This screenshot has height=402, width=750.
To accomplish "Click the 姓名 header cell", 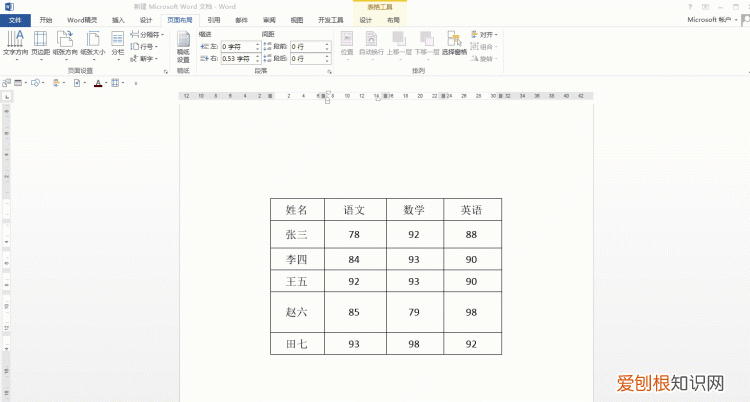I will coord(297,210).
